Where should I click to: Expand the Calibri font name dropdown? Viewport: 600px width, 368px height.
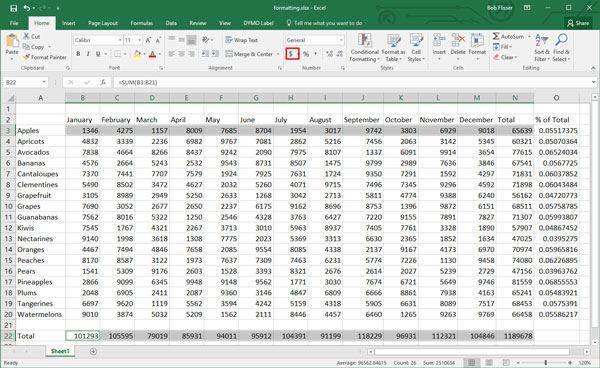(120, 40)
